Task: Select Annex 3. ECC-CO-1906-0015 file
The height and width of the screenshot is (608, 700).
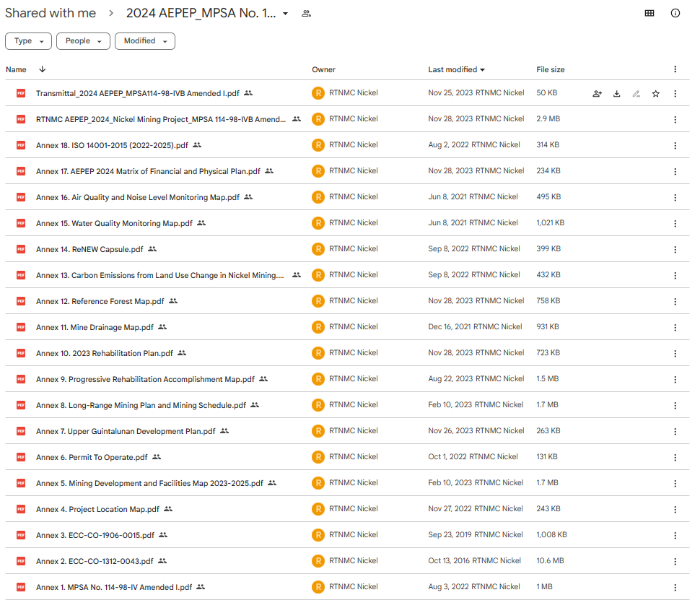Action: (95, 535)
